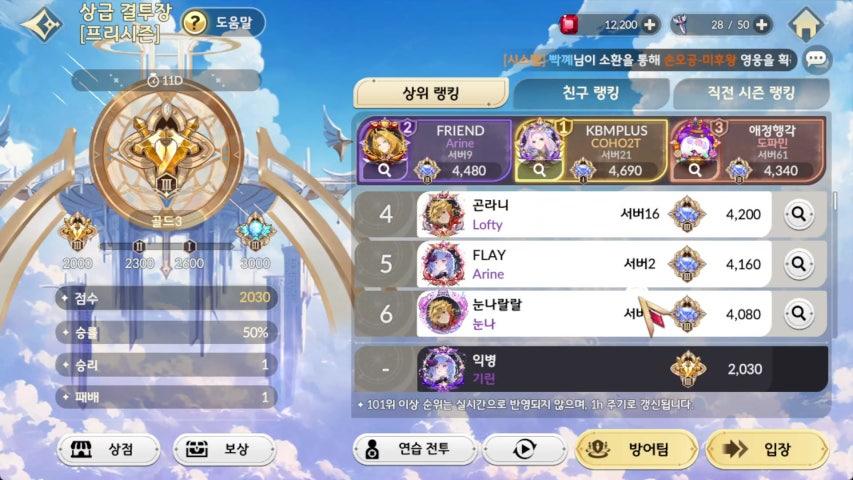Image resolution: width=853 pixels, height=480 pixels.
Task: Switch to 직전 시즌 랭킹 tab
Action: (x=751, y=93)
